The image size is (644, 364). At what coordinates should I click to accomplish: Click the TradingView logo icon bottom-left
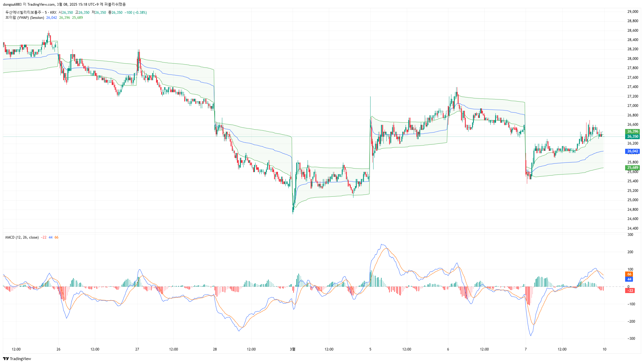tap(6, 359)
